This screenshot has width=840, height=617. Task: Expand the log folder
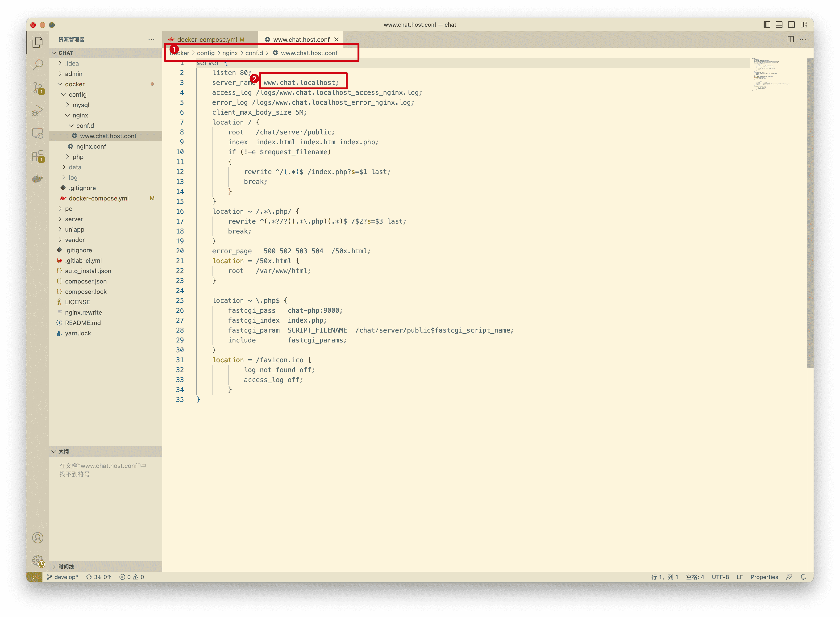coord(106,178)
